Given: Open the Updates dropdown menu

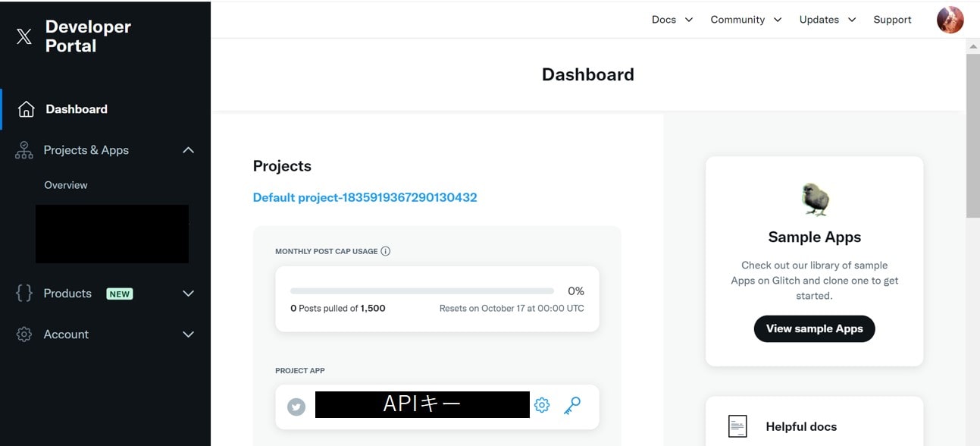Looking at the screenshot, I should (x=828, y=20).
